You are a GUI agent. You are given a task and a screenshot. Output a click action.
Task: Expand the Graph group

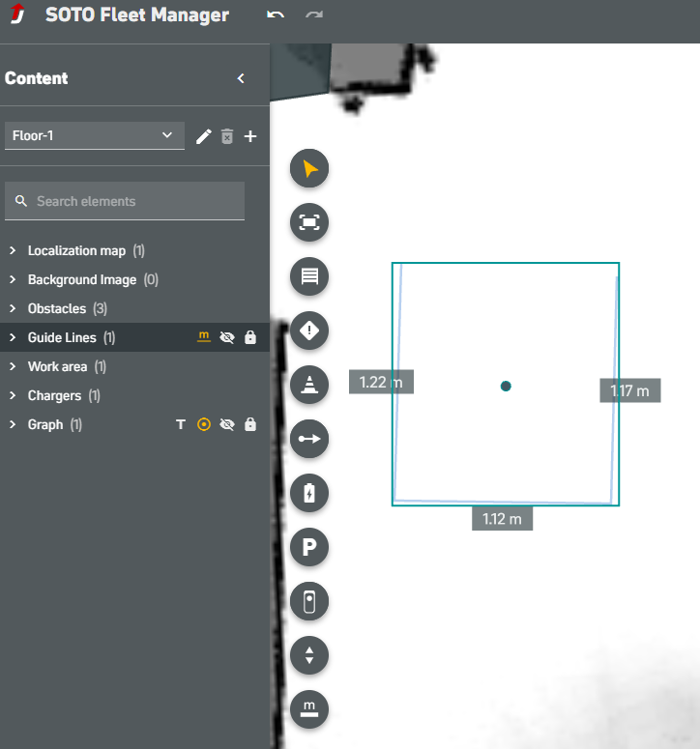pos(13,424)
